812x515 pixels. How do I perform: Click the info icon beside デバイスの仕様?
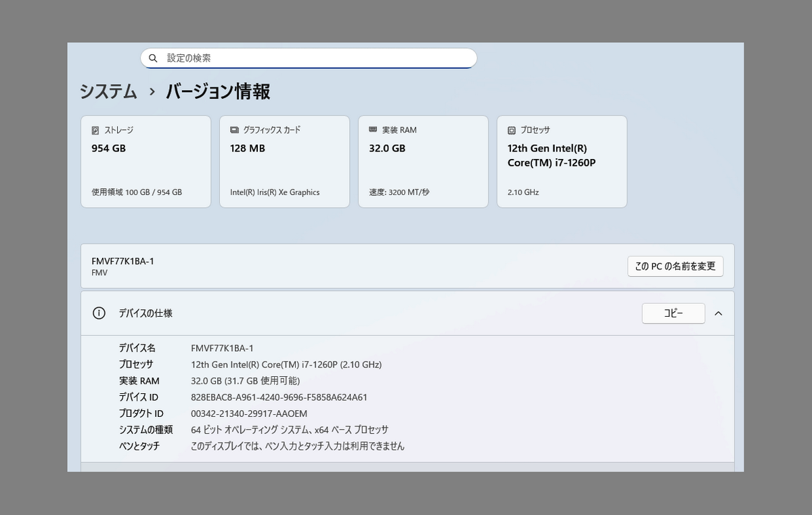click(x=99, y=313)
